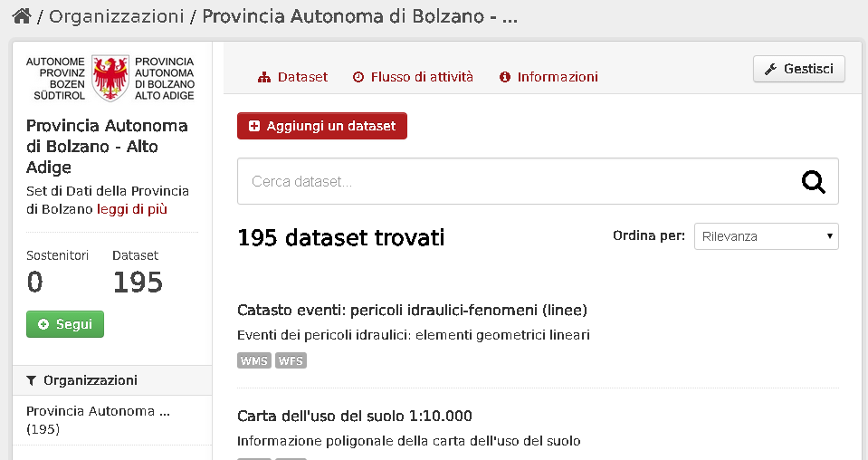Click the plus icon on Aggiungi un dataset
The height and width of the screenshot is (460, 868).
pos(254,126)
